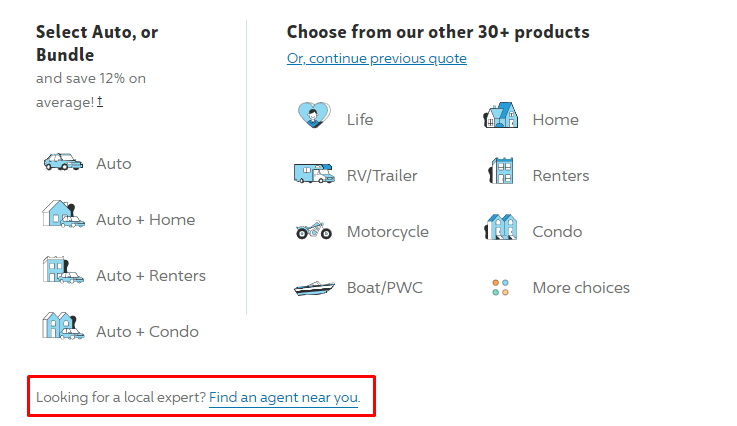
Task: Click the heart-shaped Life insurance icon
Action: coord(314,115)
